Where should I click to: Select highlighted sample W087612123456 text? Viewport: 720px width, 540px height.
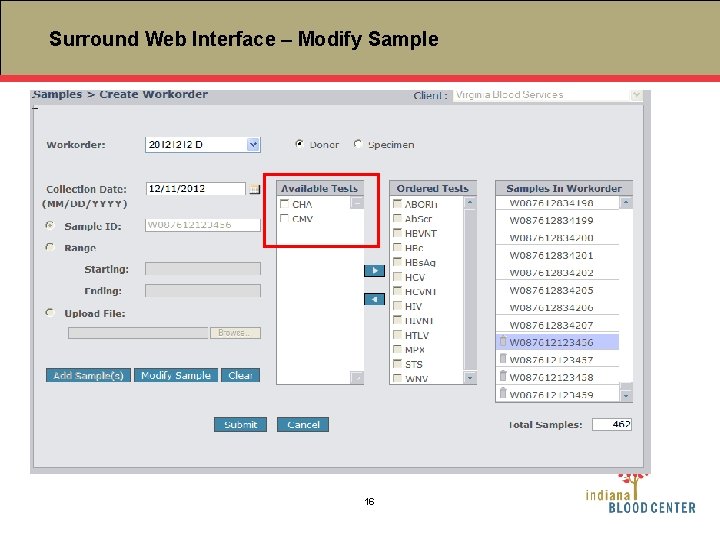551,343
